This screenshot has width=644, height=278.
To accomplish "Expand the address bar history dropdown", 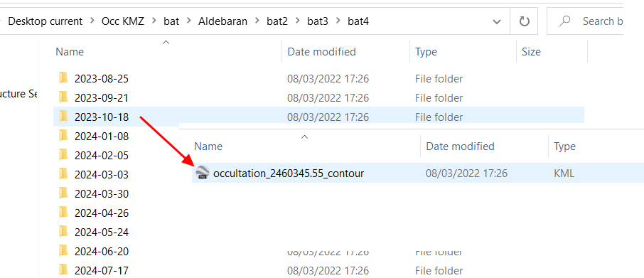I will (497, 21).
